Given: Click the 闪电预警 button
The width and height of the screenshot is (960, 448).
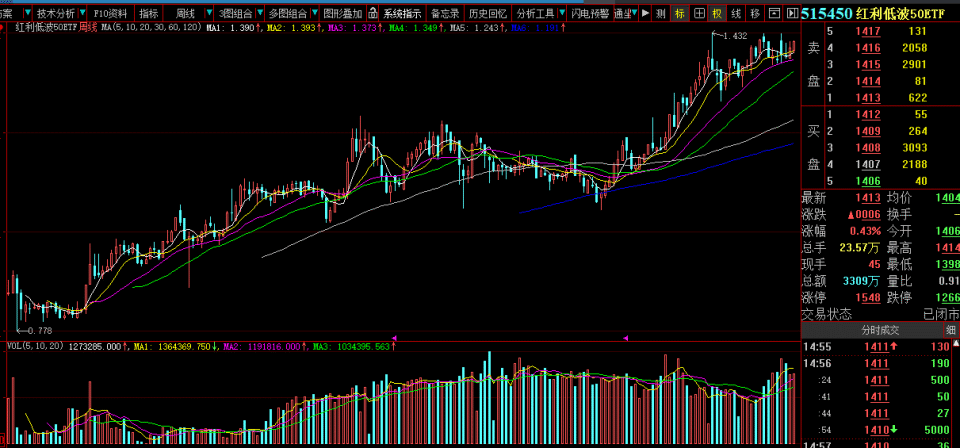Looking at the screenshot, I should click(x=590, y=13).
